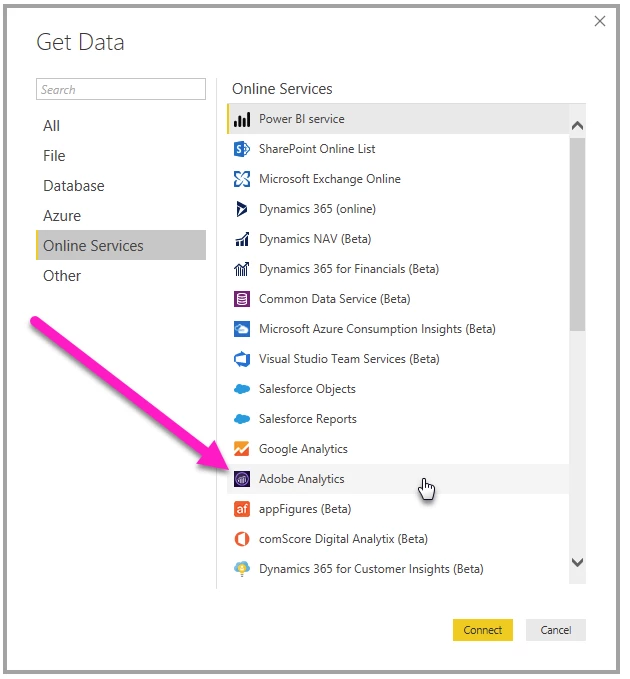630x679 pixels.
Task: Click the Search input field
Action: [x=121, y=89]
